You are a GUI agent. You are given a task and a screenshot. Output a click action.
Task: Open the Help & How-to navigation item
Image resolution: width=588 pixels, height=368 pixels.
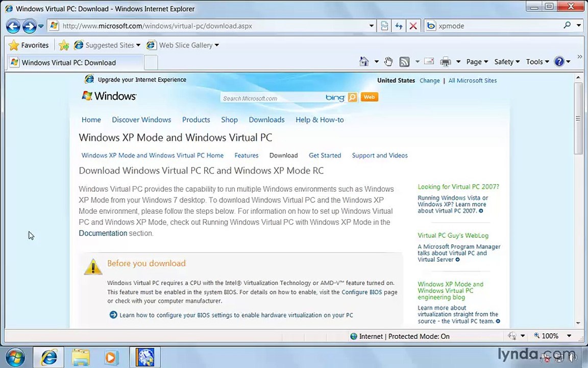click(320, 120)
